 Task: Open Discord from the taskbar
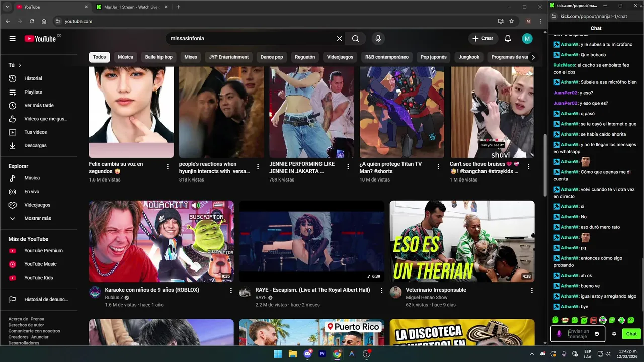coord(307,354)
